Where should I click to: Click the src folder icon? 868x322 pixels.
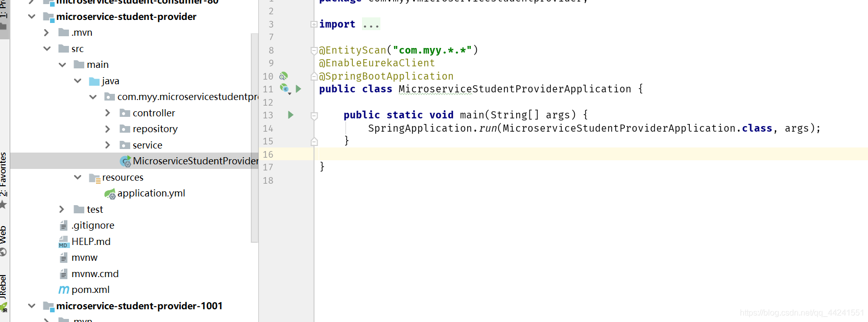coord(63,48)
